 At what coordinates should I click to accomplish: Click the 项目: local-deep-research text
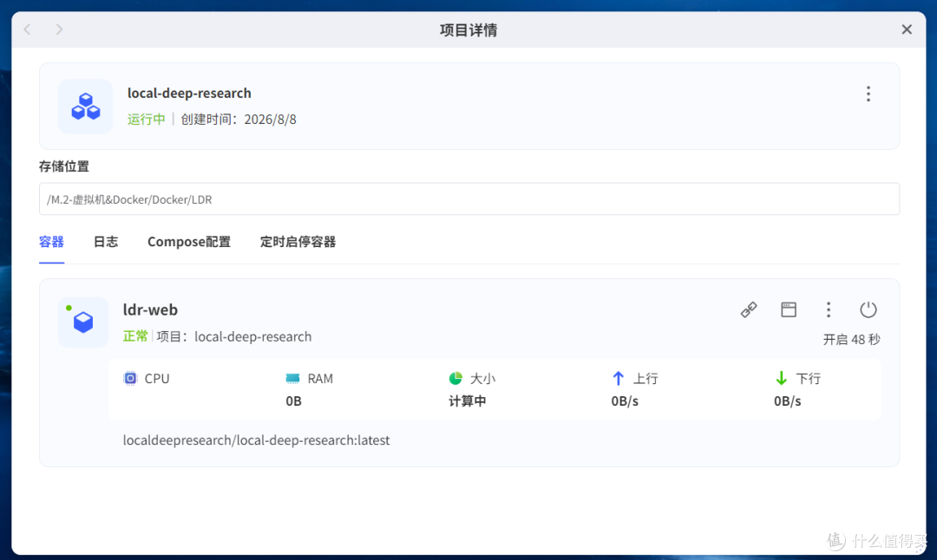tap(233, 336)
